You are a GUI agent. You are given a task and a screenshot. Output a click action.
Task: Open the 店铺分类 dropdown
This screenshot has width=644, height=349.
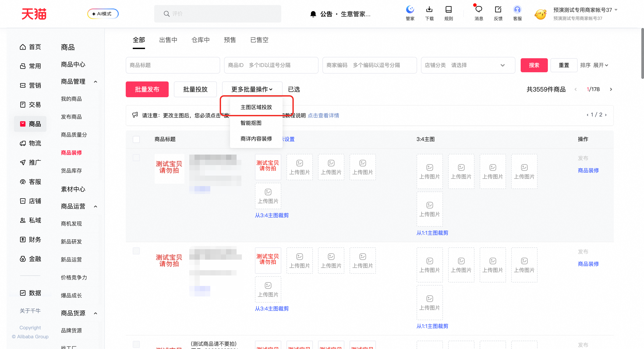(468, 65)
